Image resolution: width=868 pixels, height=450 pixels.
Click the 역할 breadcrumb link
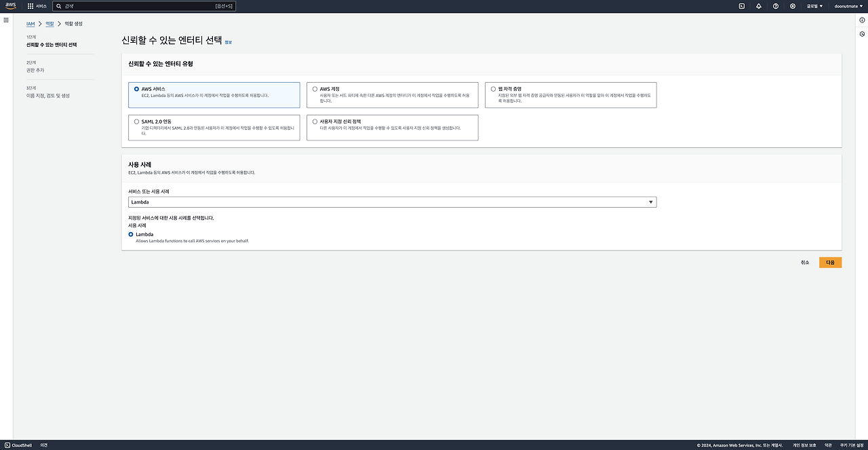(50, 24)
